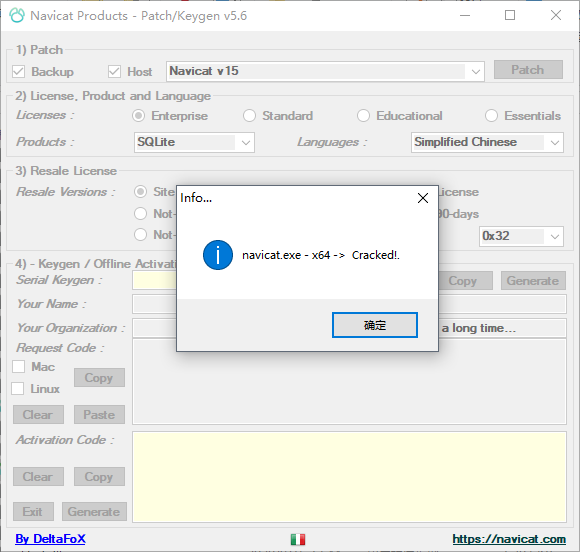
Task: Click Generate for the serial keygen
Action: click(533, 280)
